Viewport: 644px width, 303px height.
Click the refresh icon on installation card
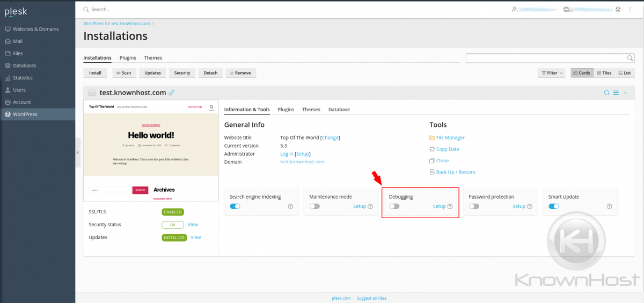606,92
